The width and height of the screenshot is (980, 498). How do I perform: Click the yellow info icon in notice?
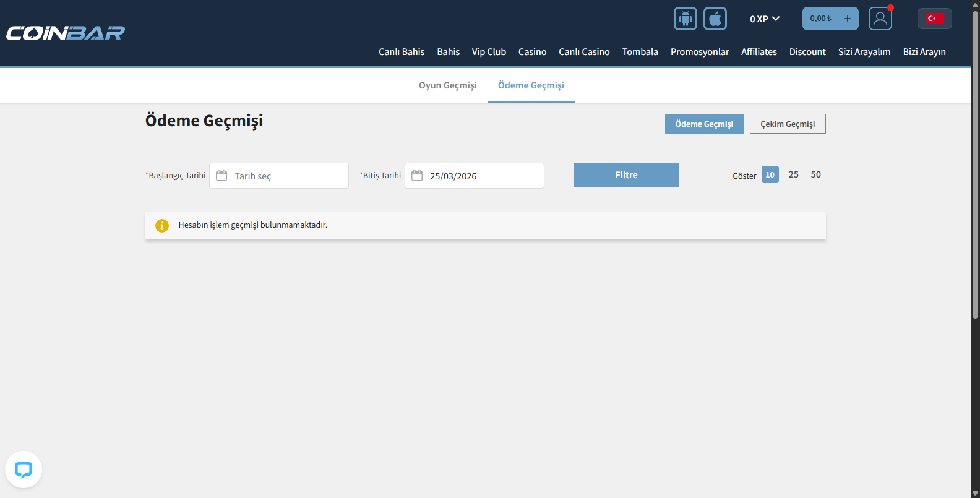coord(162,225)
